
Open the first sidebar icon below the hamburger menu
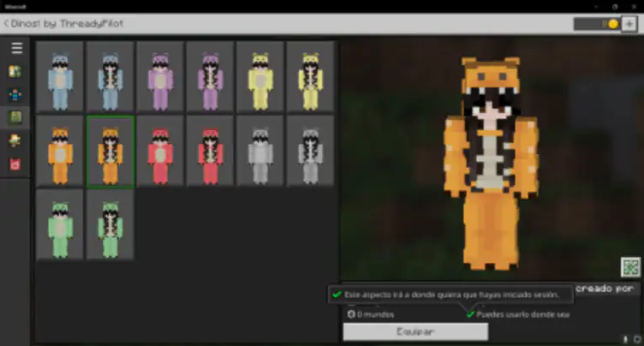15,71
